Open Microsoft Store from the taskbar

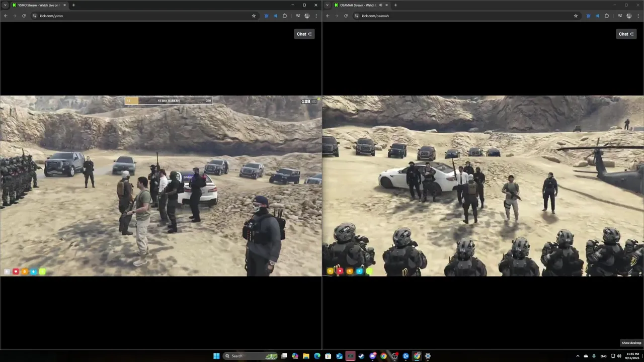click(328, 356)
